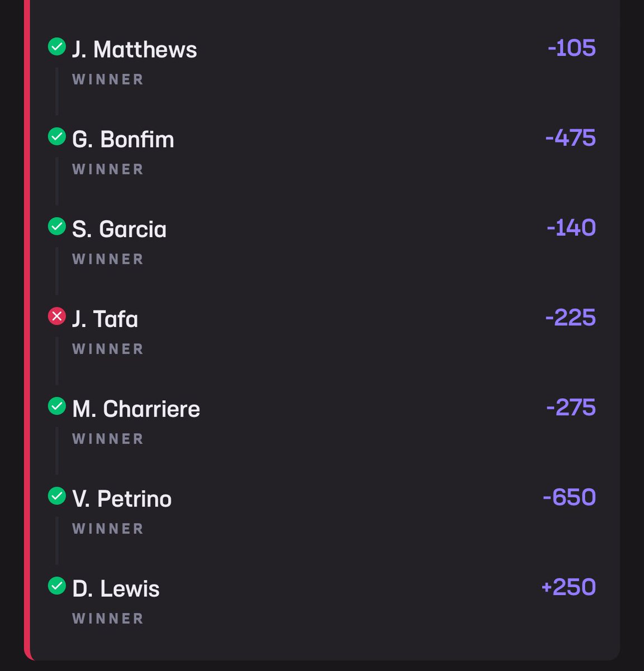Image resolution: width=644 pixels, height=671 pixels.
Task: Click the +250 odds for Lewis
Action: click(x=569, y=587)
